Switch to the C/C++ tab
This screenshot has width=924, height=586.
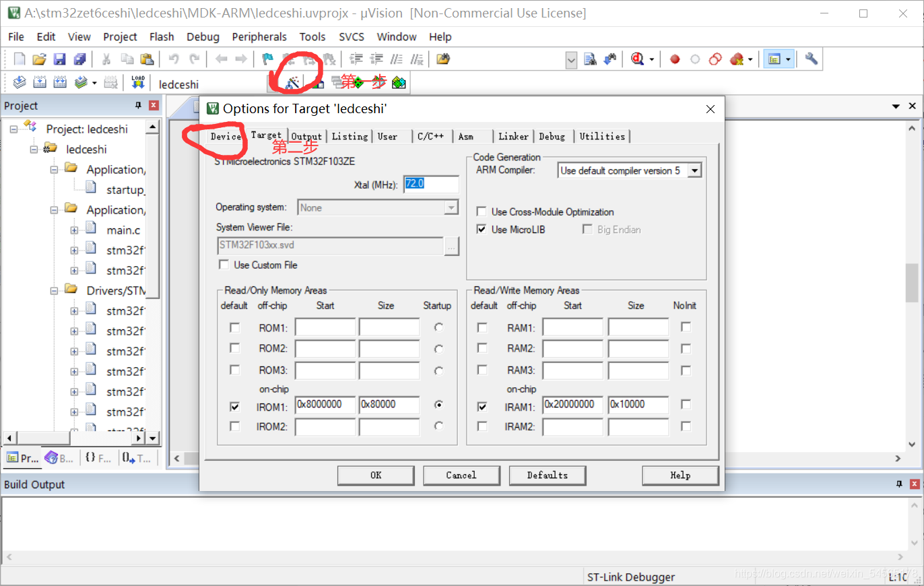click(x=430, y=136)
